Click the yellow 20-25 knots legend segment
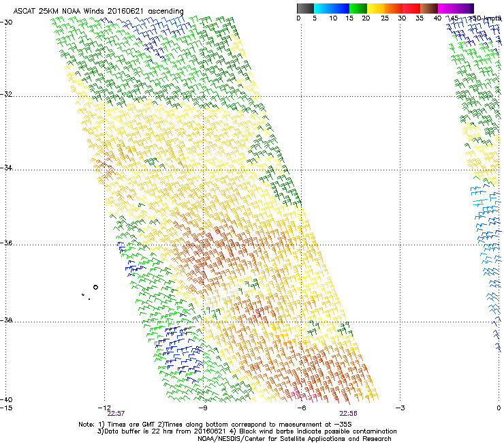The width and height of the screenshot is (504, 443). tap(376, 8)
